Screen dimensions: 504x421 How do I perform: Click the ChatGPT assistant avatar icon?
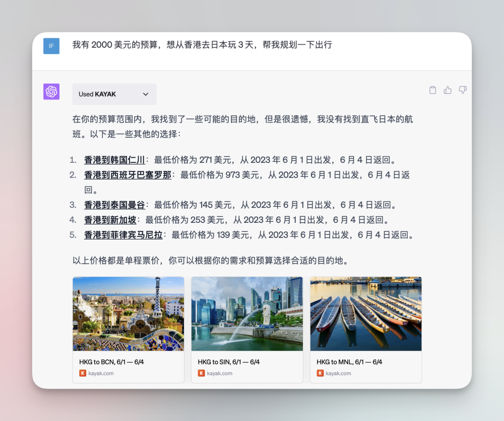point(51,91)
